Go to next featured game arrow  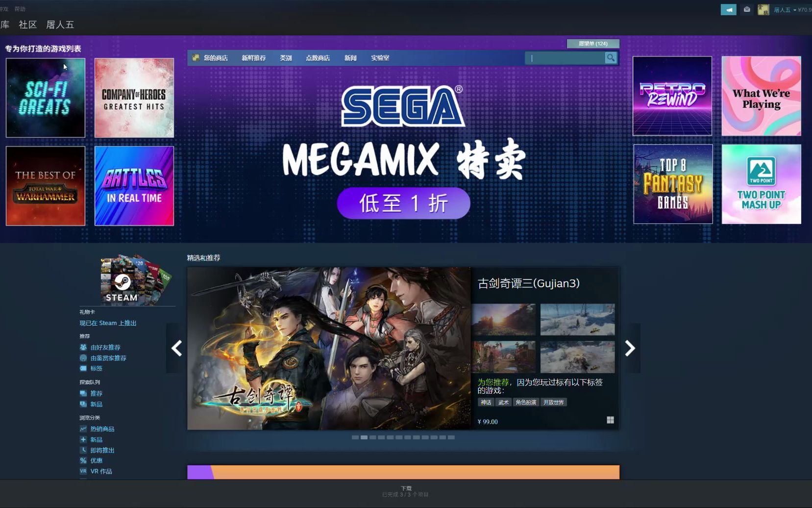tap(630, 348)
